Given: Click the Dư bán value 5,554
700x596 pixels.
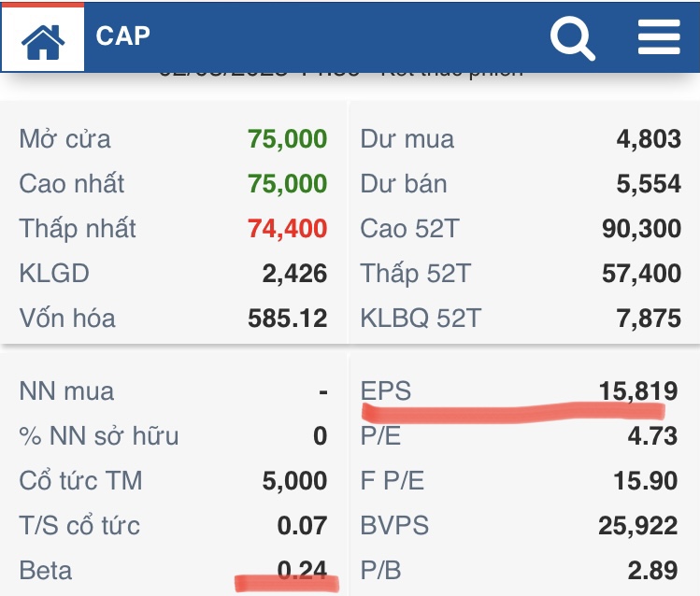Looking at the screenshot, I should (x=648, y=184).
